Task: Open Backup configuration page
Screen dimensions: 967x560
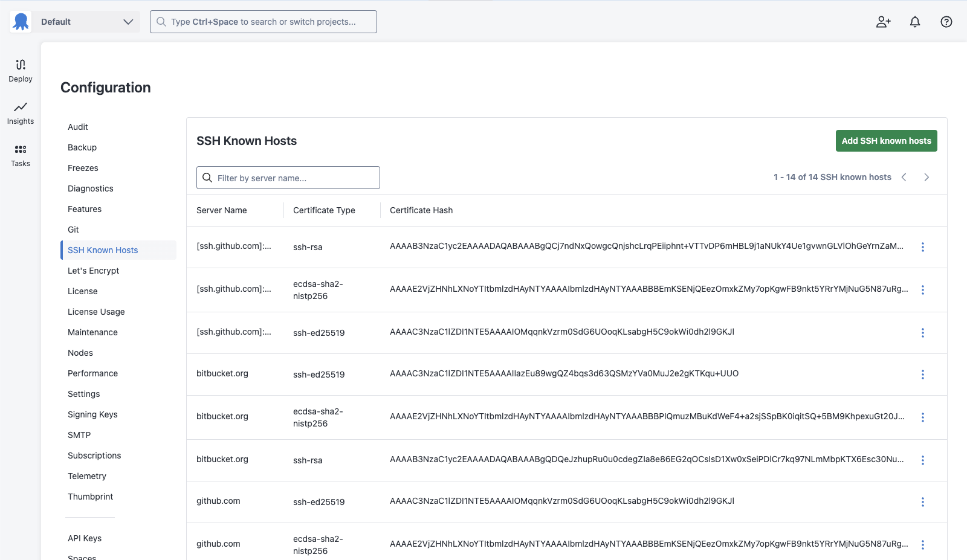Action: pos(82,147)
